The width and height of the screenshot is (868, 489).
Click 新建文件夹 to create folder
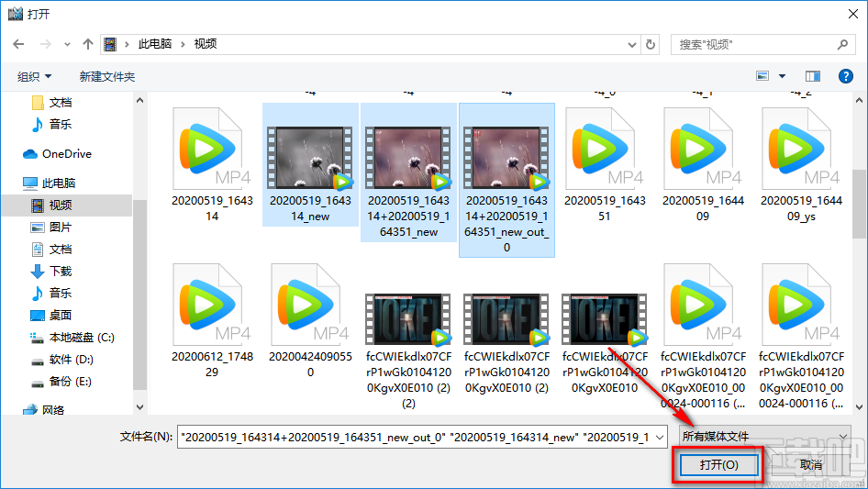click(106, 76)
